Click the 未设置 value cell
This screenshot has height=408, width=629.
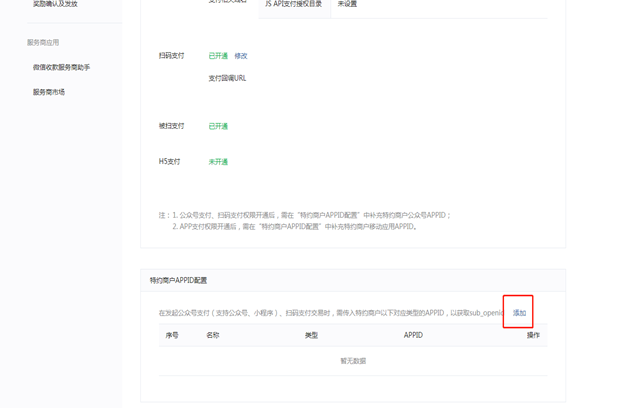(347, 4)
